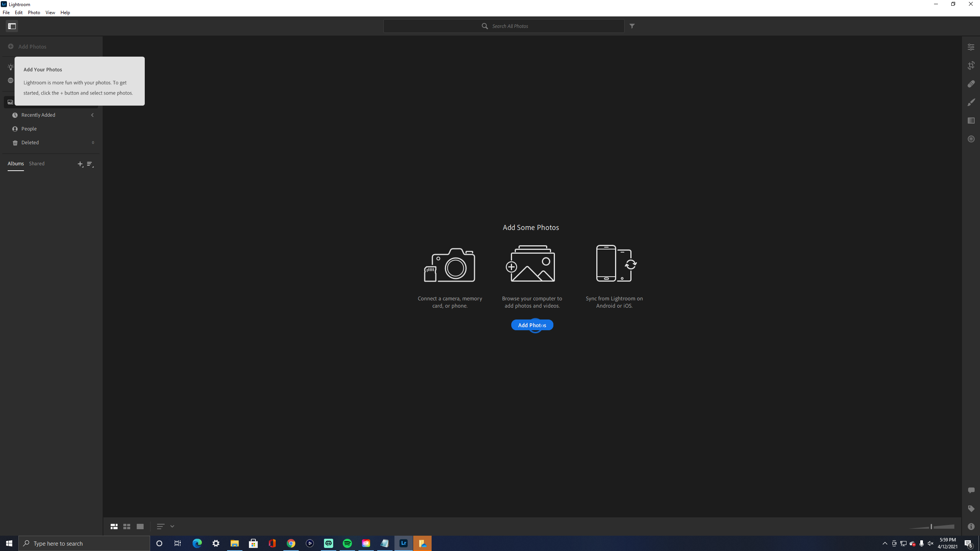Viewport: 980px width, 551px height.
Task: Select the Linear Gradient tool
Action: click(x=971, y=120)
